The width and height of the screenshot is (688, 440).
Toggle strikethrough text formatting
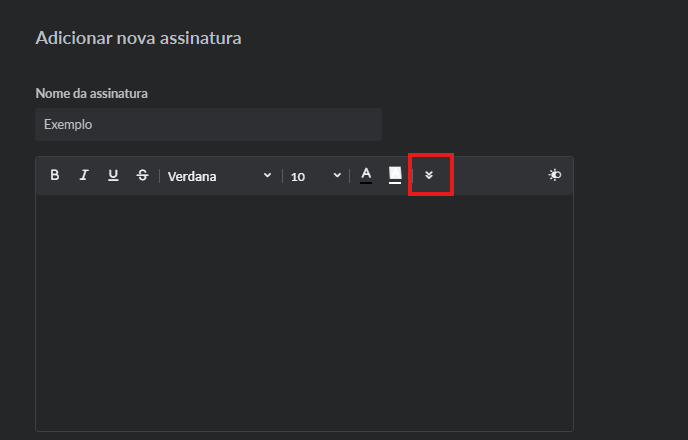[x=142, y=175]
